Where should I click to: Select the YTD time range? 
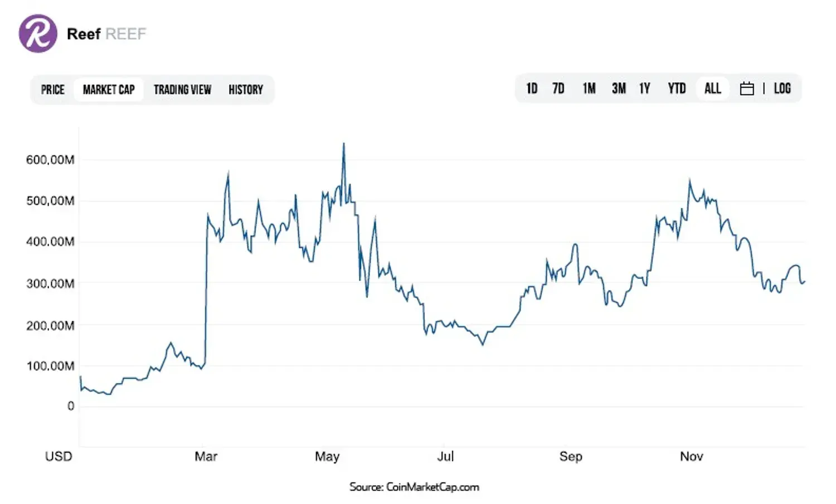tap(676, 88)
